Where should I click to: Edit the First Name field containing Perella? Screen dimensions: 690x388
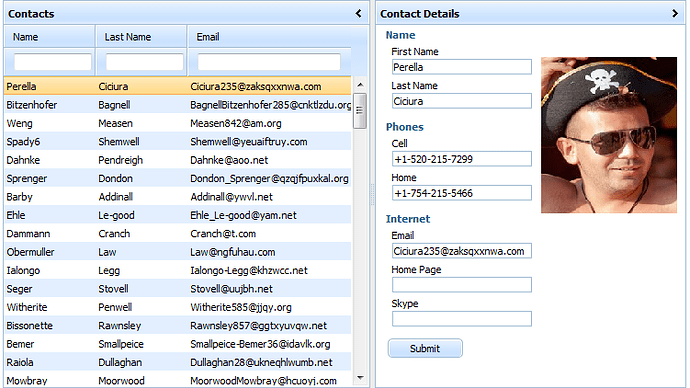(x=462, y=67)
